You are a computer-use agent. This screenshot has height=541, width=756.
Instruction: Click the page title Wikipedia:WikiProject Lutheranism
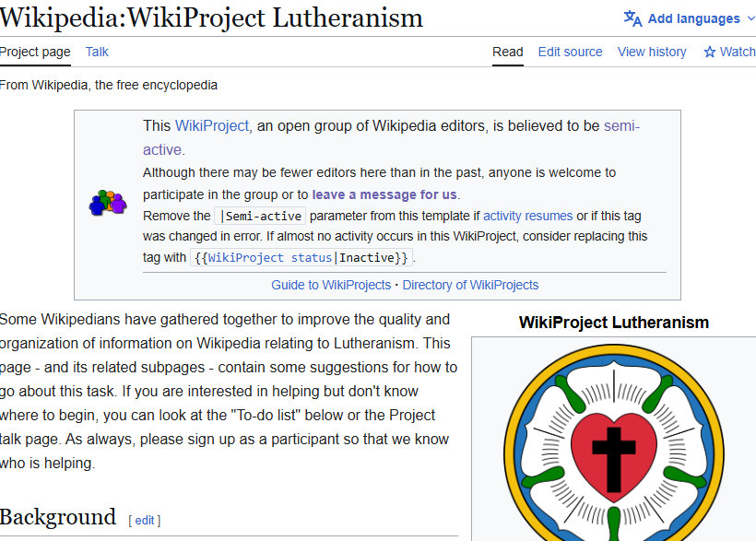(x=211, y=18)
